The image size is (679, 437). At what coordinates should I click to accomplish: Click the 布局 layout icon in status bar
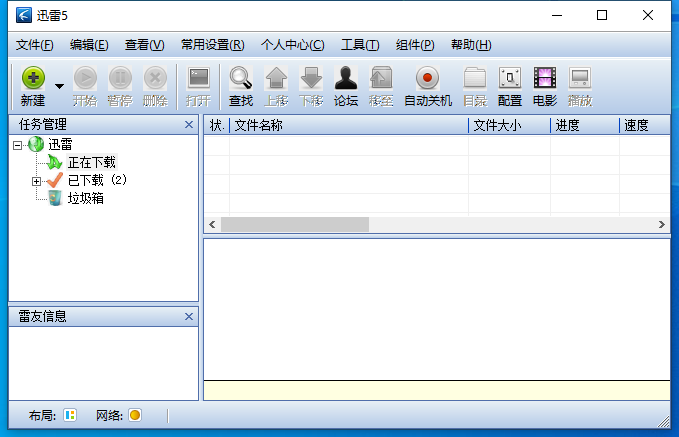click(70, 415)
